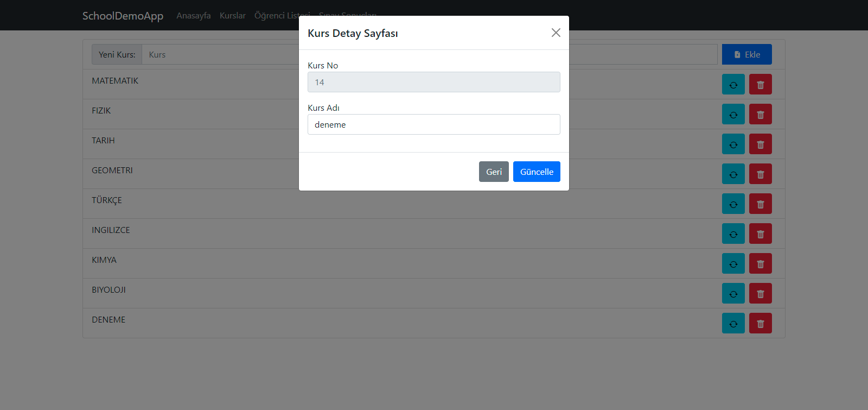Close the Kurs Detay Sayfası dialog
This screenshot has height=410, width=868.
pos(556,33)
